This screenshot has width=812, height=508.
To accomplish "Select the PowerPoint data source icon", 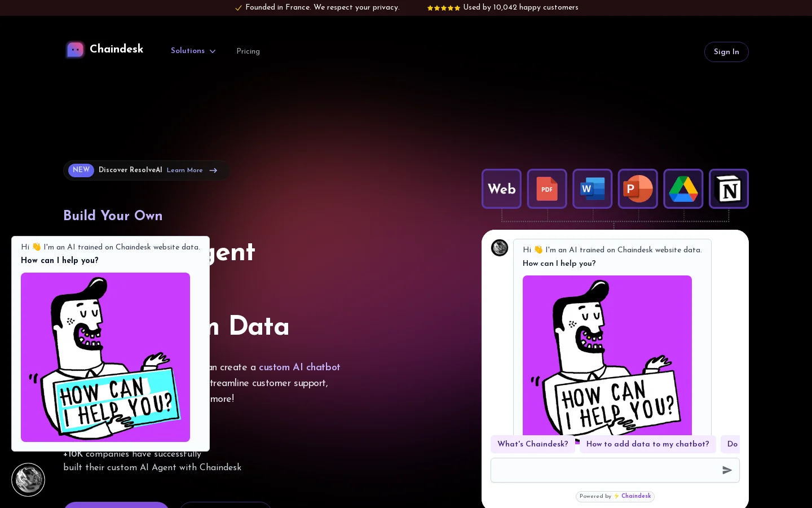I will pyautogui.click(x=638, y=189).
